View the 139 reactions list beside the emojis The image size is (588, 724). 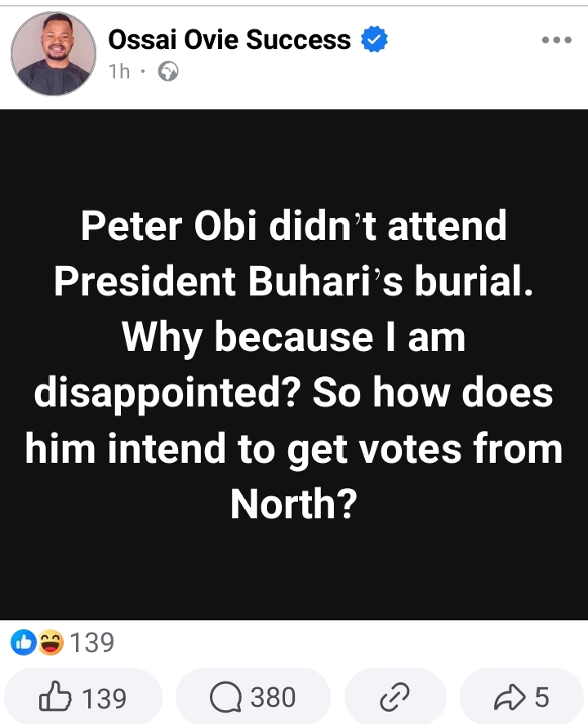(x=92, y=643)
